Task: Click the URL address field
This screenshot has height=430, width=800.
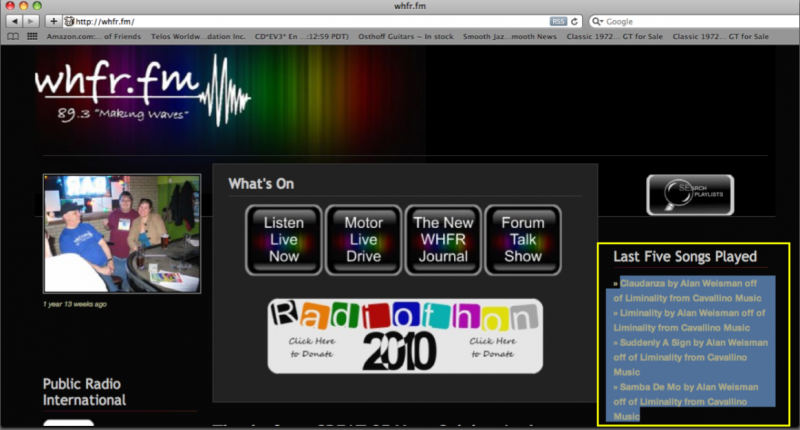Action: (300, 21)
